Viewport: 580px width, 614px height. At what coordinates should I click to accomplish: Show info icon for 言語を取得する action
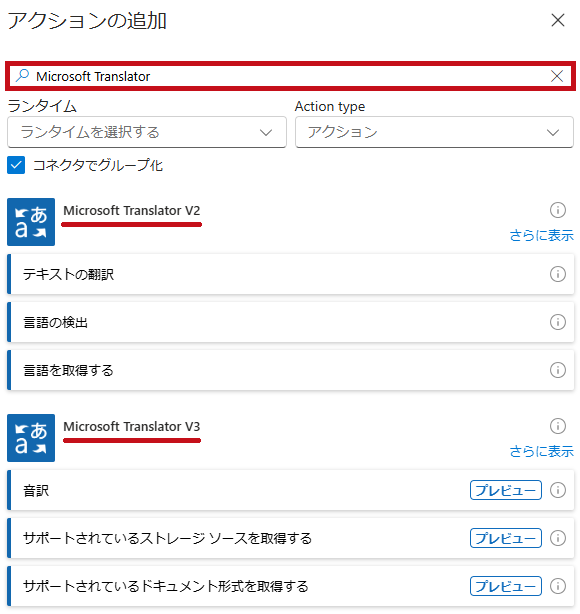click(558, 370)
